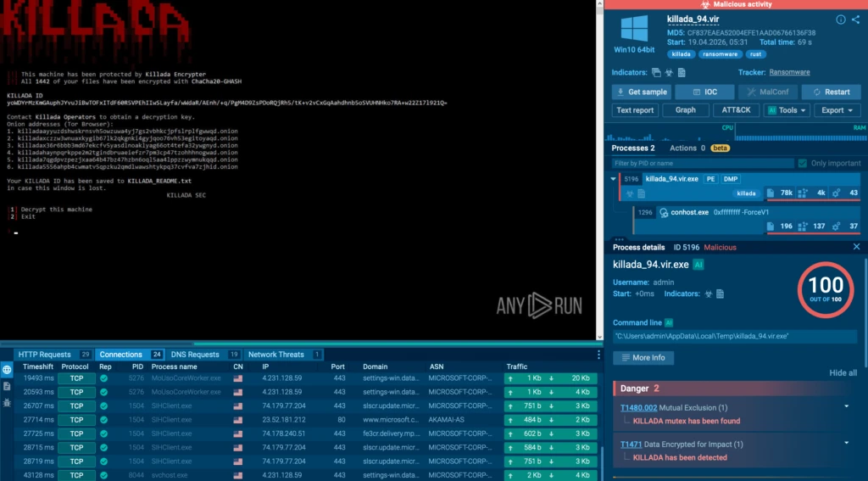This screenshot has height=481, width=868.
Task: Expand the T1480.002 Mutual Exclusion entry
Action: pyautogui.click(x=846, y=407)
